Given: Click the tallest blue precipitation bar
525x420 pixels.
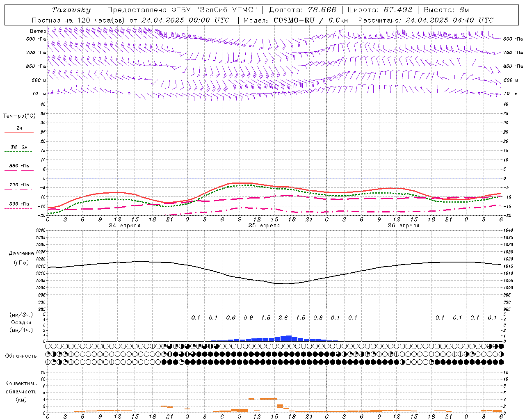Looking at the screenshot, I should pos(289,338).
